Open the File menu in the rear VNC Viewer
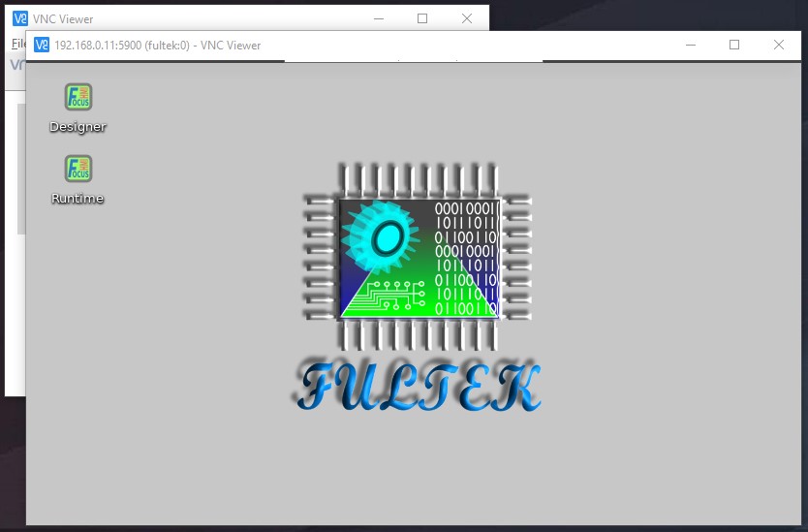 pyautogui.click(x=16, y=44)
